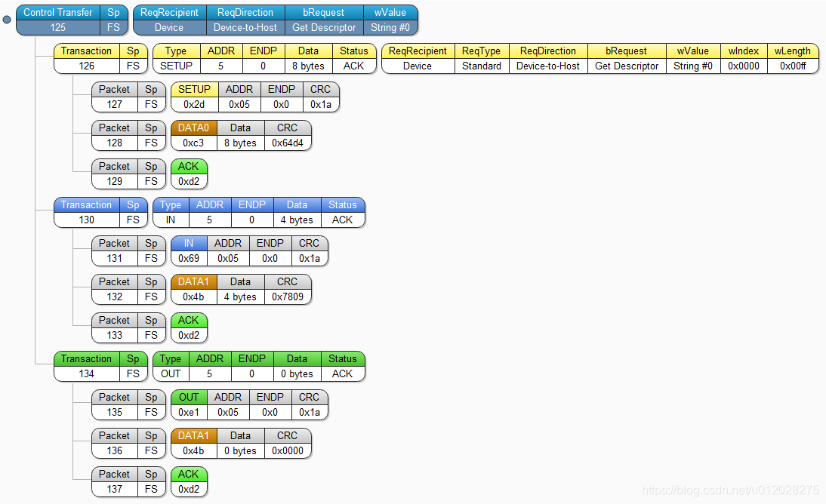
Task: Click the ReqType Standard field
Action: coord(482,58)
